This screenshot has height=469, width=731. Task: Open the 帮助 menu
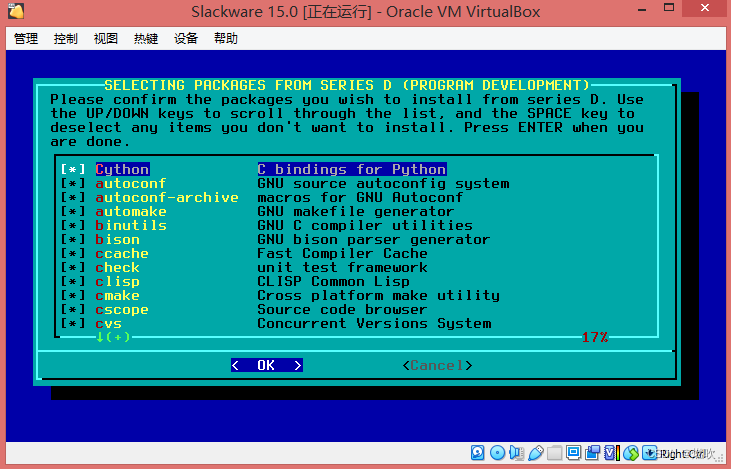tap(226, 38)
